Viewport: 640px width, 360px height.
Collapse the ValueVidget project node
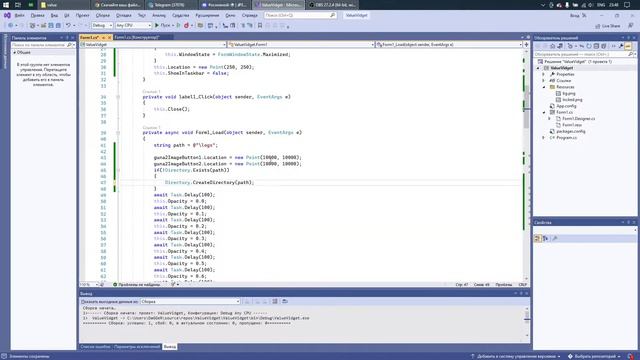pos(538,68)
